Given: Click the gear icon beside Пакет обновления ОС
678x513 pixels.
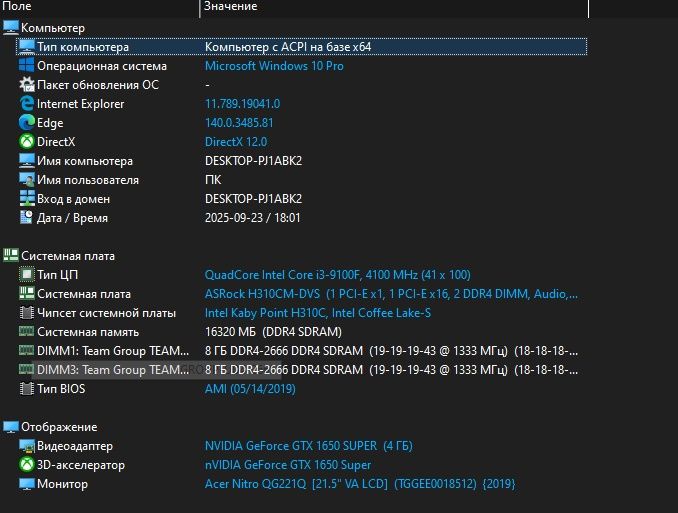Looking at the screenshot, I should 26,85.
